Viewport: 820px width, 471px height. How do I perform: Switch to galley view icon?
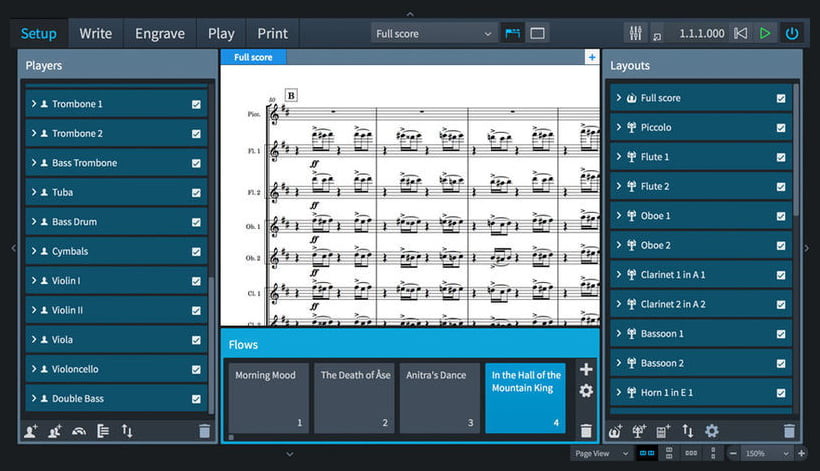click(512, 33)
